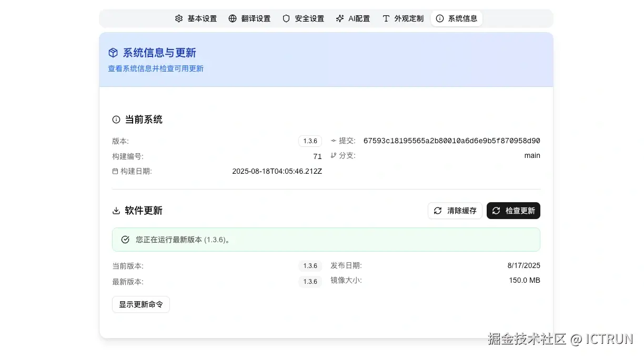Click the 您正在运行最新版本 (1.3.6) message

coord(184,240)
